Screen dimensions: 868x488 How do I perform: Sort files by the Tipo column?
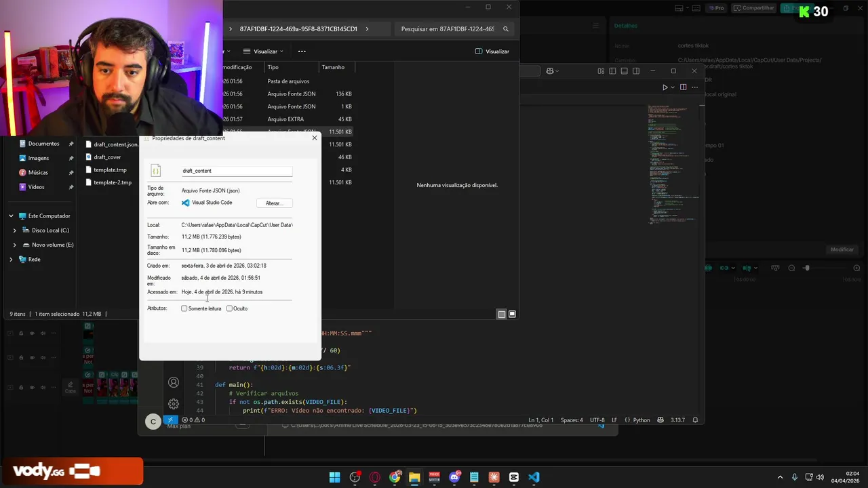click(292, 67)
